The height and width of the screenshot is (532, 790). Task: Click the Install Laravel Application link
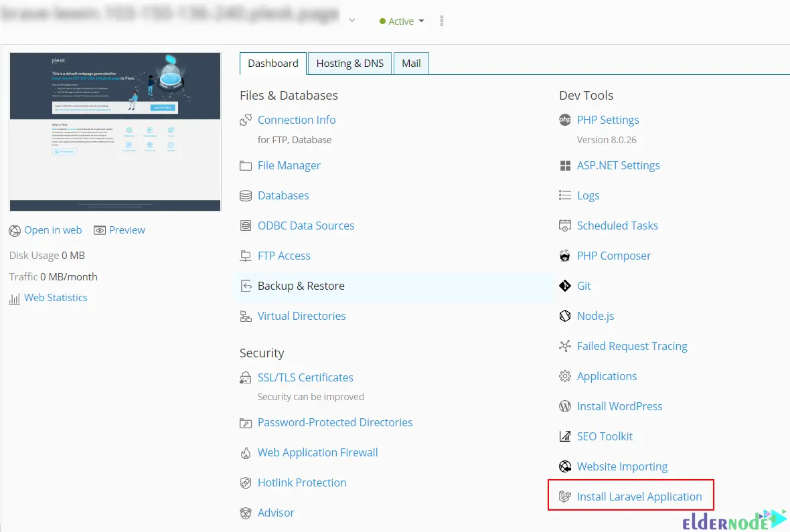639,497
